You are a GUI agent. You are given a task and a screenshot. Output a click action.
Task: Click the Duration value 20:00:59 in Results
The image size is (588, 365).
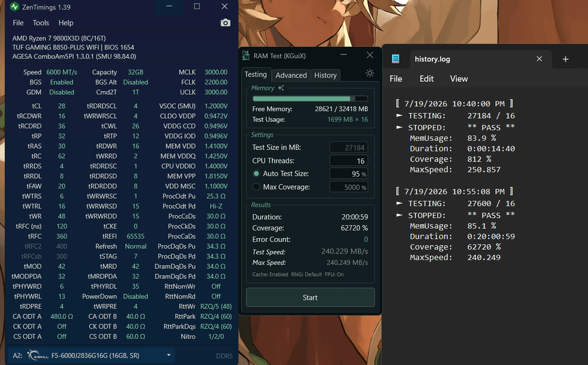click(x=354, y=217)
